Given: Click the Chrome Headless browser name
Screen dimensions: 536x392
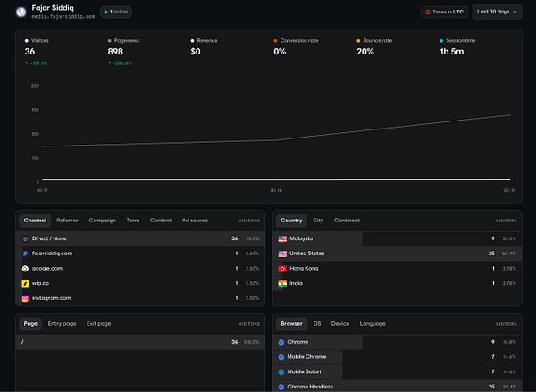Looking at the screenshot, I should click(x=310, y=387).
